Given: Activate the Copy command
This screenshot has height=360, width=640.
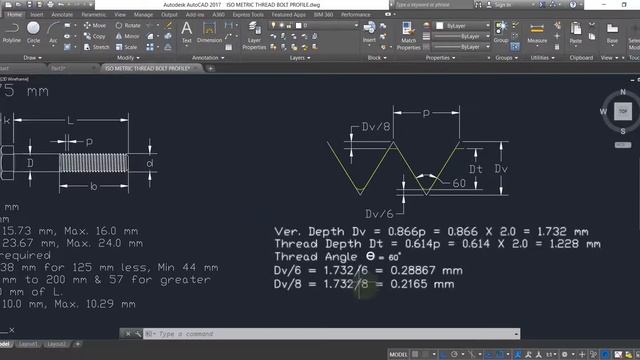Looking at the screenshot, I should pyautogui.click(x=95, y=36).
